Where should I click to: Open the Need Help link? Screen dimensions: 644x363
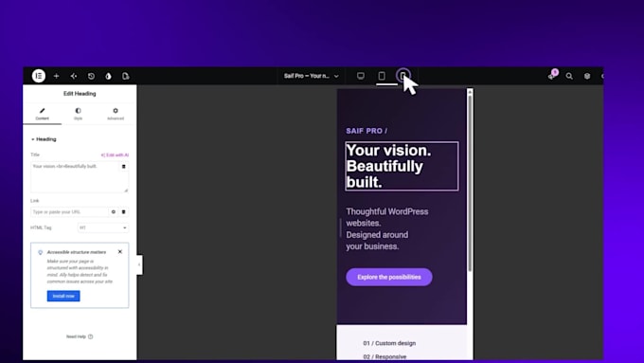coord(80,336)
